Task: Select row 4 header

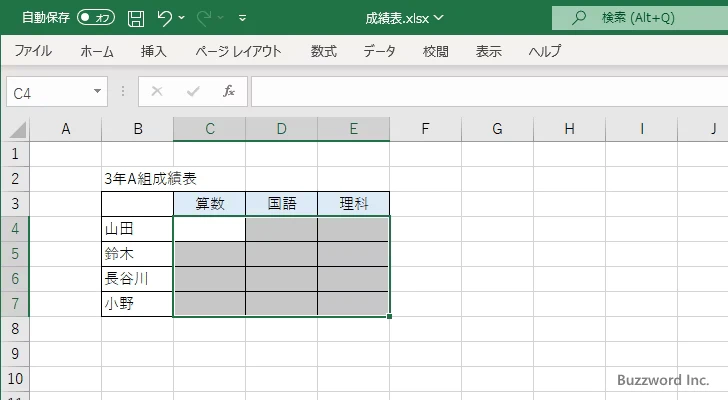Action: 15,229
